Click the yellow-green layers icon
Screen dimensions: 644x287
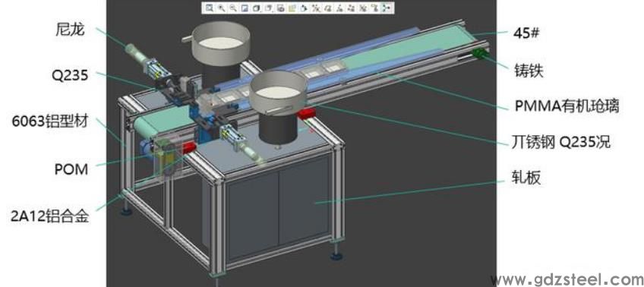point(292,8)
